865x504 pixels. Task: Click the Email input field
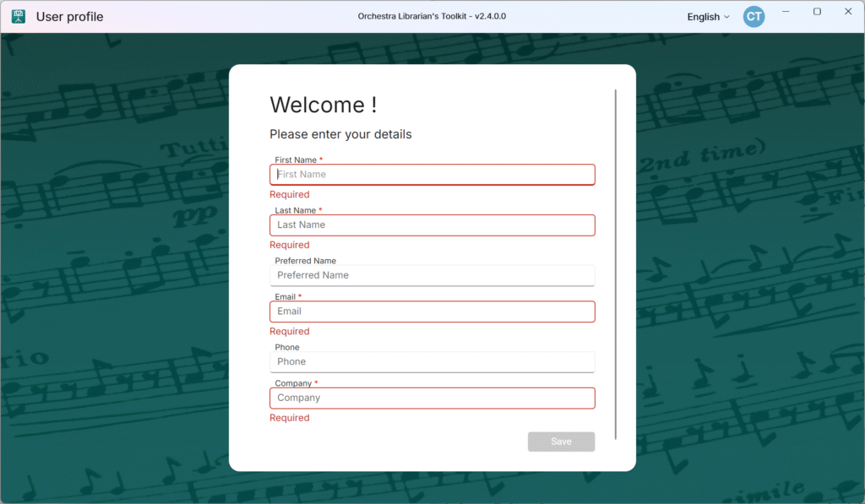(432, 312)
